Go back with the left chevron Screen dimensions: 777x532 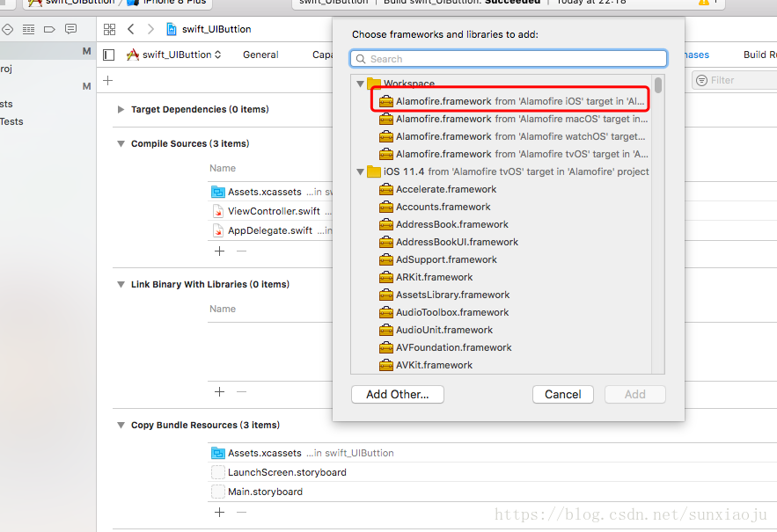[131, 29]
